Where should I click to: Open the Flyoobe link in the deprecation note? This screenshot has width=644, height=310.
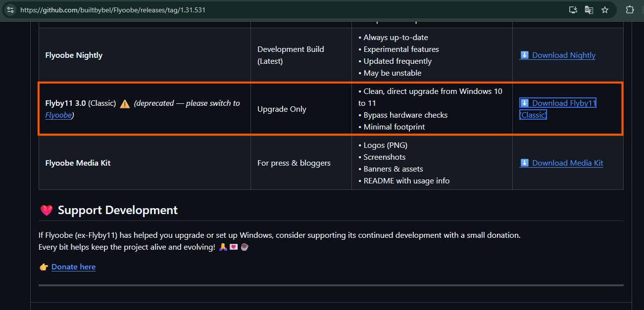(x=58, y=115)
